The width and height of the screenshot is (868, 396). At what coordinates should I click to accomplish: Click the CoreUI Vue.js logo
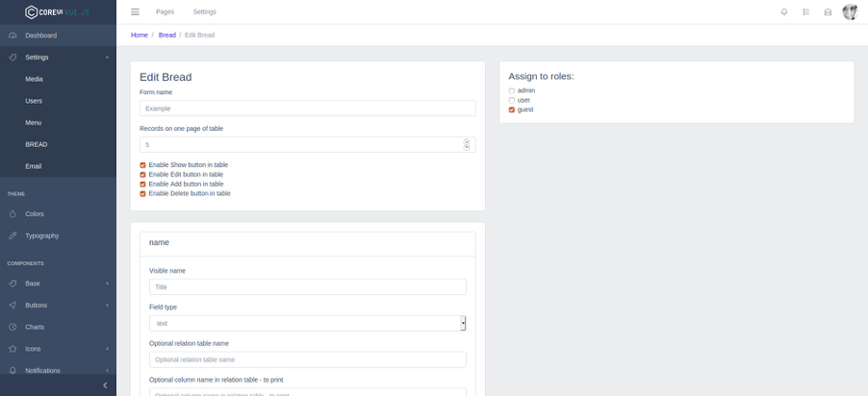coord(58,12)
